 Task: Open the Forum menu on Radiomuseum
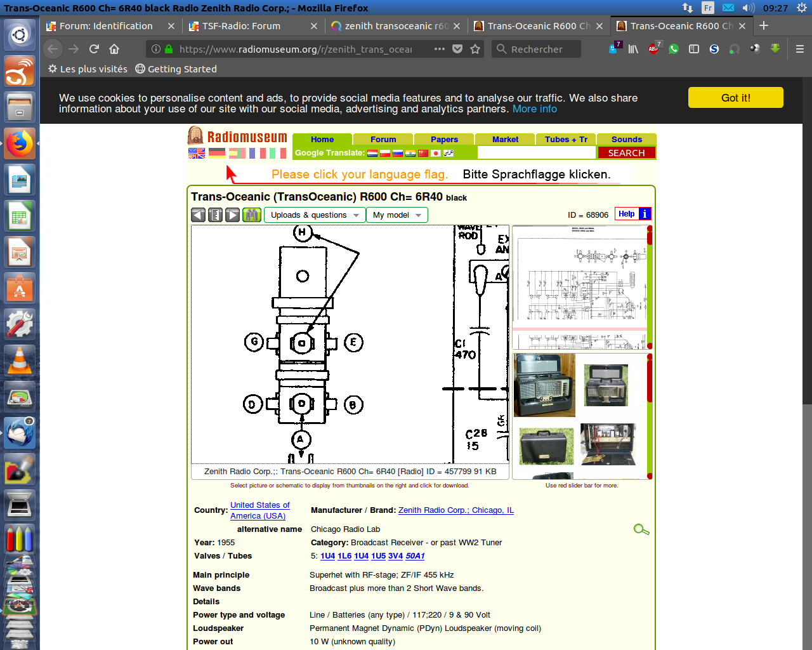click(383, 140)
